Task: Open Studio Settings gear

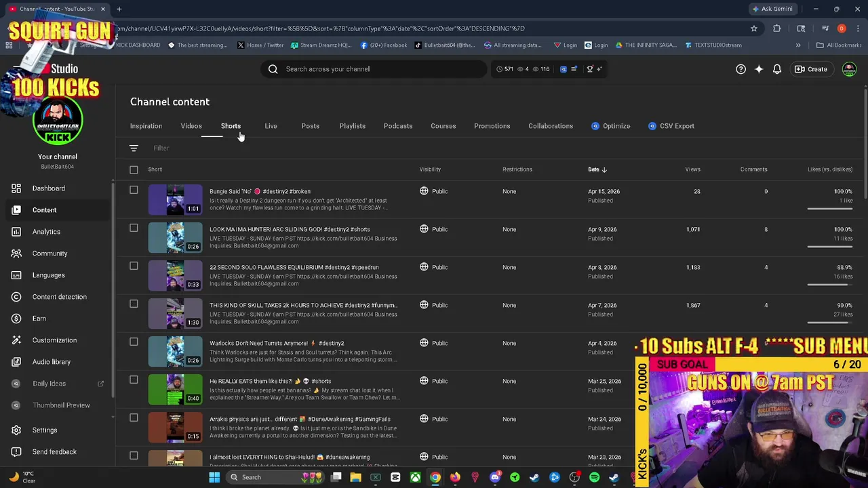Action: 16,430
